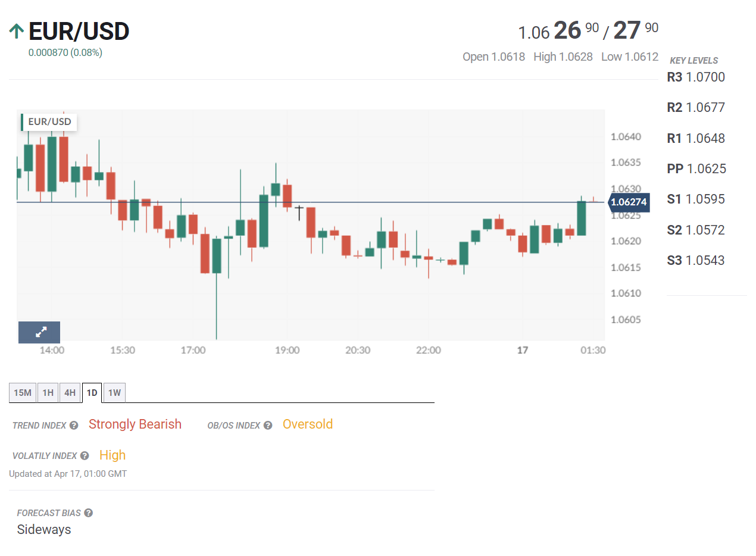Select the R1 1.0648 key level
Image resolution: width=756 pixels, height=556 pixels.
(696, 139)
